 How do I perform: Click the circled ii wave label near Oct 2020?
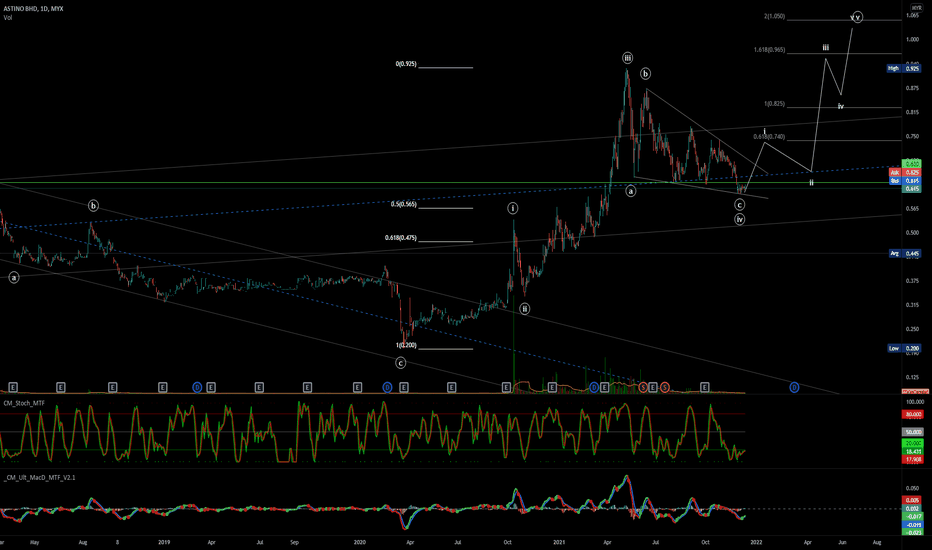tap(524, 309)
